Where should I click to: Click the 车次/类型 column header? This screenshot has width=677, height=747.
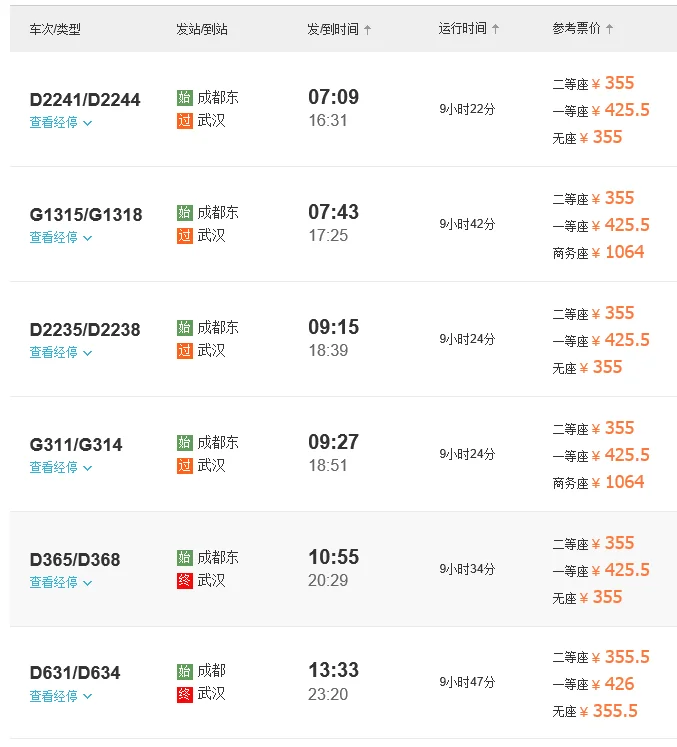(55, 30)
